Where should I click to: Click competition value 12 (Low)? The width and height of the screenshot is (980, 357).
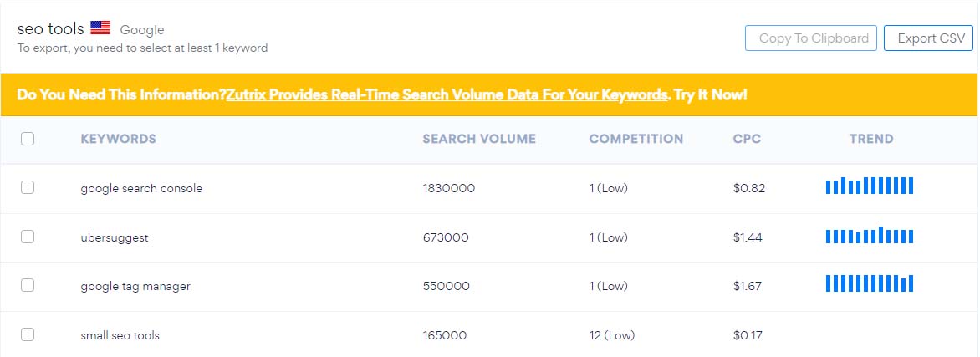point(611,336)
